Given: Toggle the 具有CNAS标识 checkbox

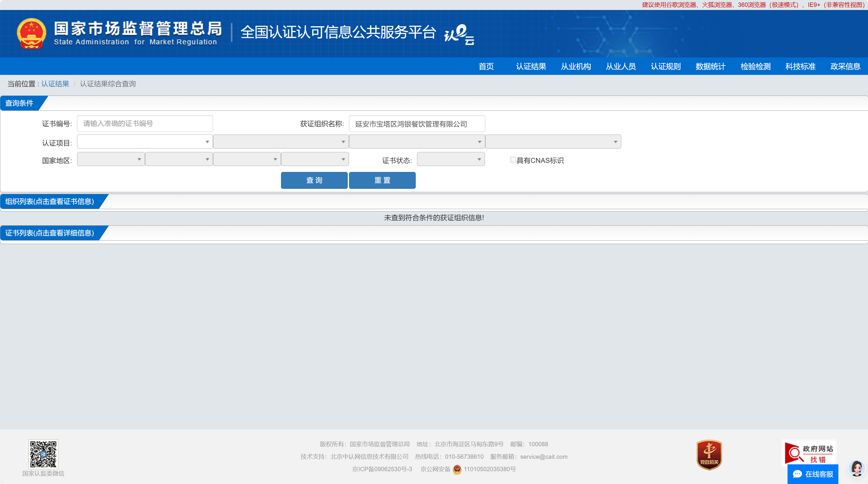Looking at the screenshot, I should 513,160.
